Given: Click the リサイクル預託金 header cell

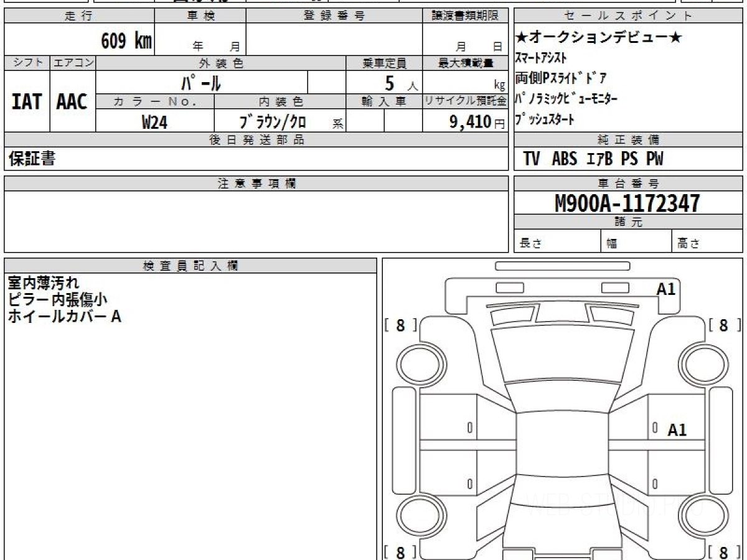Looking at the screenshot, I should pos(466,101).
